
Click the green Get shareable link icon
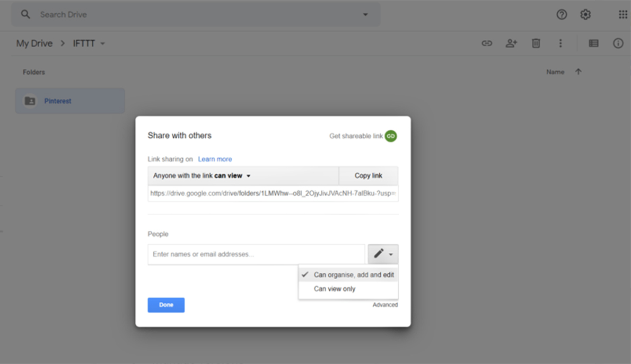[x=391, y=136]
